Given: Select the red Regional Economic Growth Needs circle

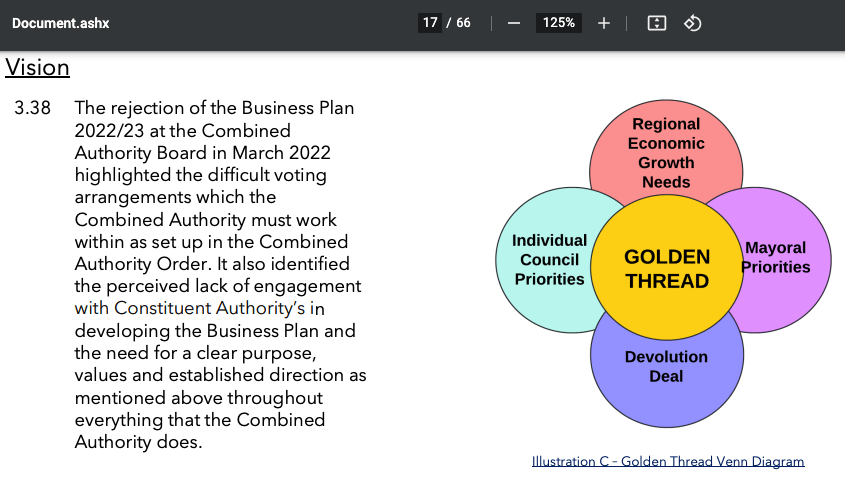Looking at the screenshot, I should [666, 145].
